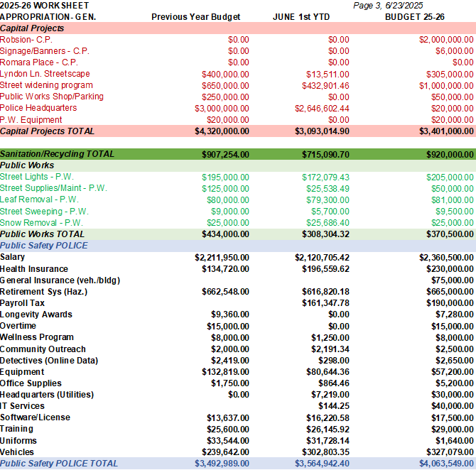Viewport: 476px width, 470px height.
Task: Click the 'Sanitation/Recycling TOTAL' label
Action: click(57, 154)
